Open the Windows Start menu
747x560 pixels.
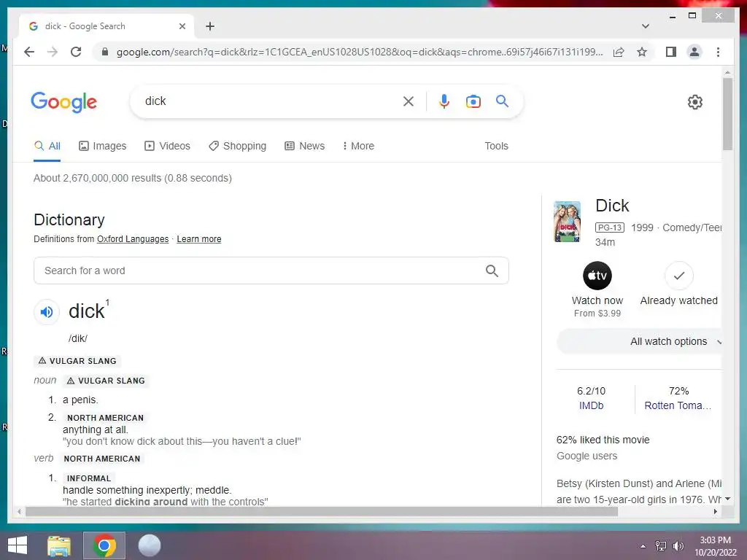coord(18,545)
